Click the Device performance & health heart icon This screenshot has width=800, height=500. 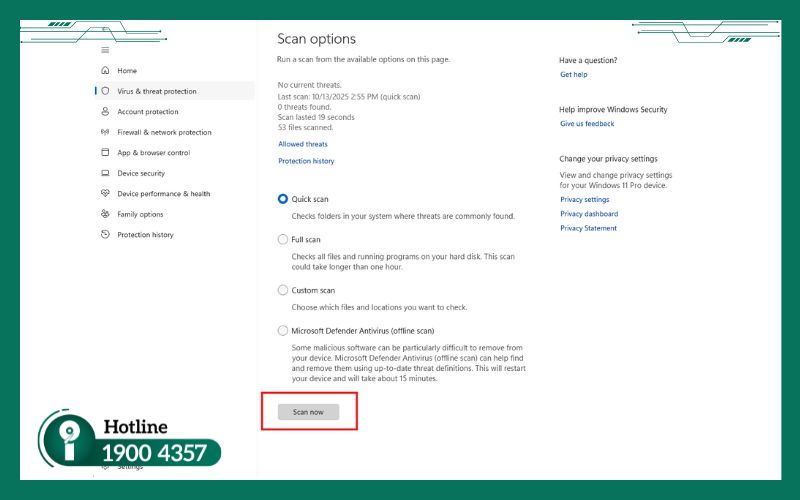coord(105,194)
